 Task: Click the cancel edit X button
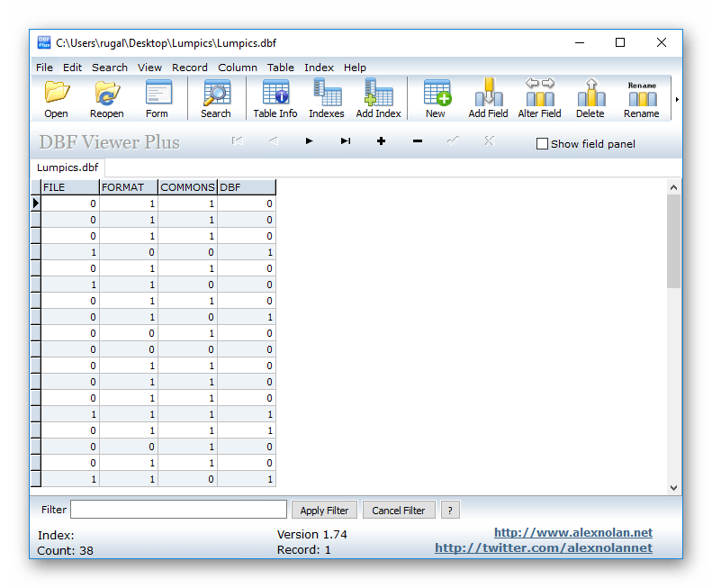pos(489,140)
